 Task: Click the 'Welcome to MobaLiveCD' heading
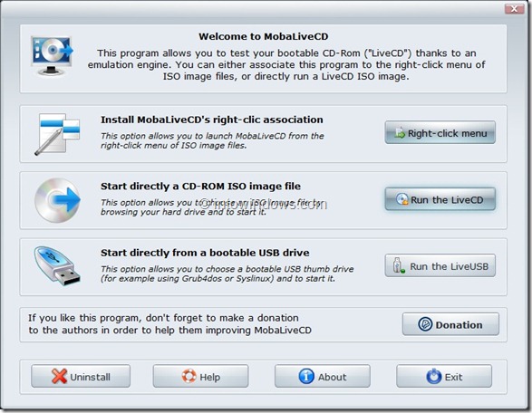click(x=264, y=36)
